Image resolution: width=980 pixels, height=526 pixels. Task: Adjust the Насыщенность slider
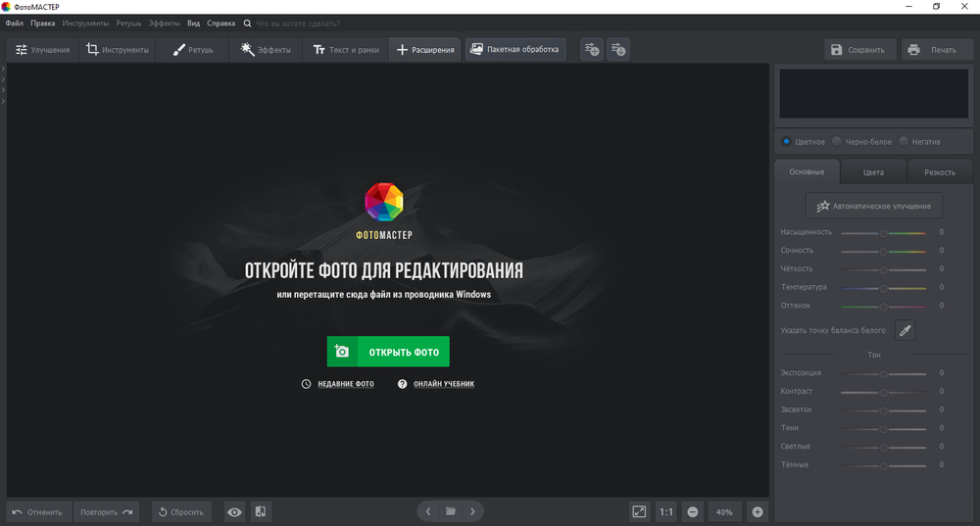(x=883, y=233)
